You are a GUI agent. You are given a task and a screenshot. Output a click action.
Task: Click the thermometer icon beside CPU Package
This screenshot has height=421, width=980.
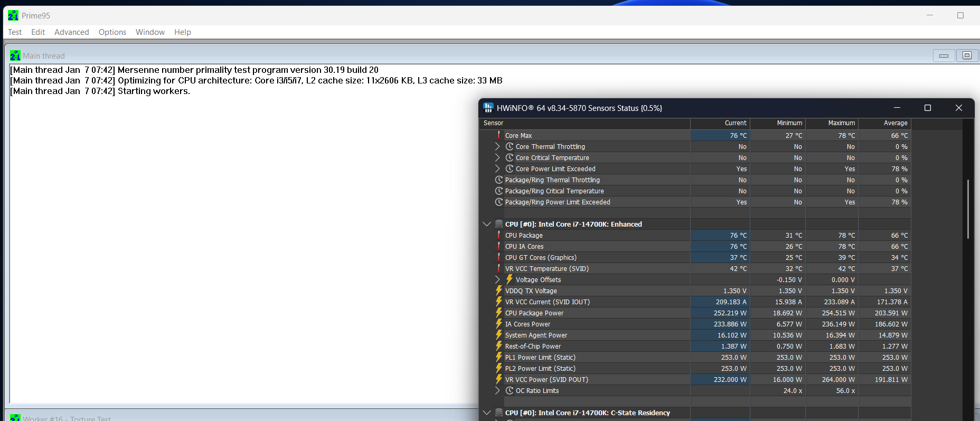(499, 235)
